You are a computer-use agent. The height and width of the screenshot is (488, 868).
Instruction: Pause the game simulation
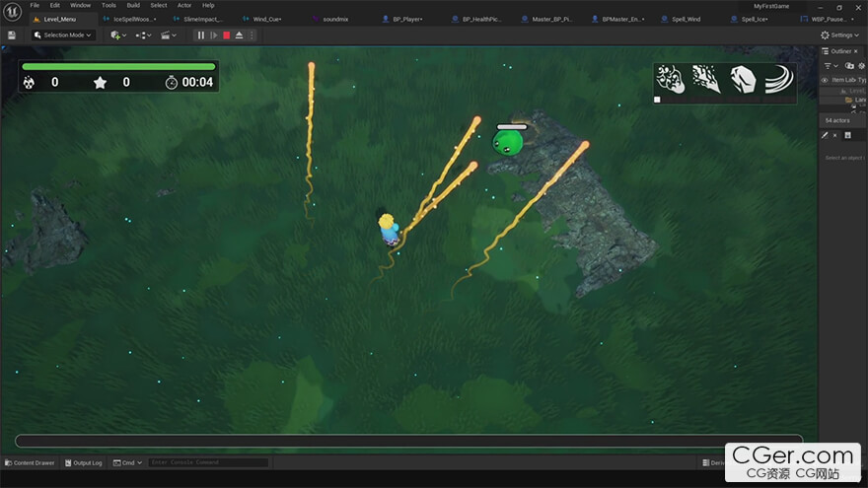point(201,35)
